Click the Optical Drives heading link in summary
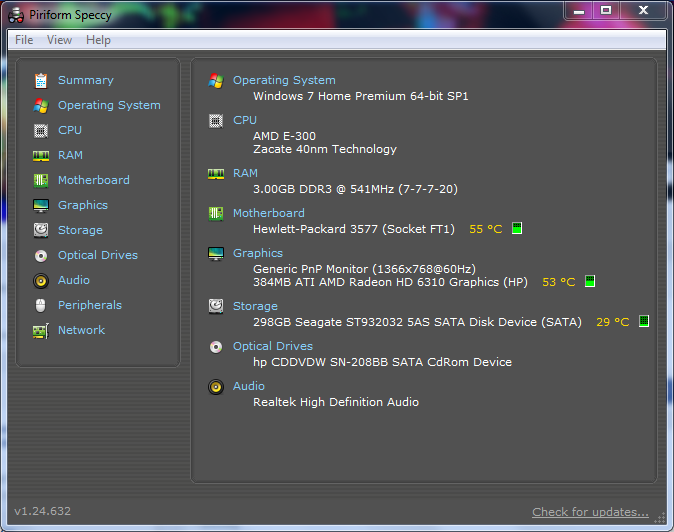674x532 pixels. [x=273, y=346]
